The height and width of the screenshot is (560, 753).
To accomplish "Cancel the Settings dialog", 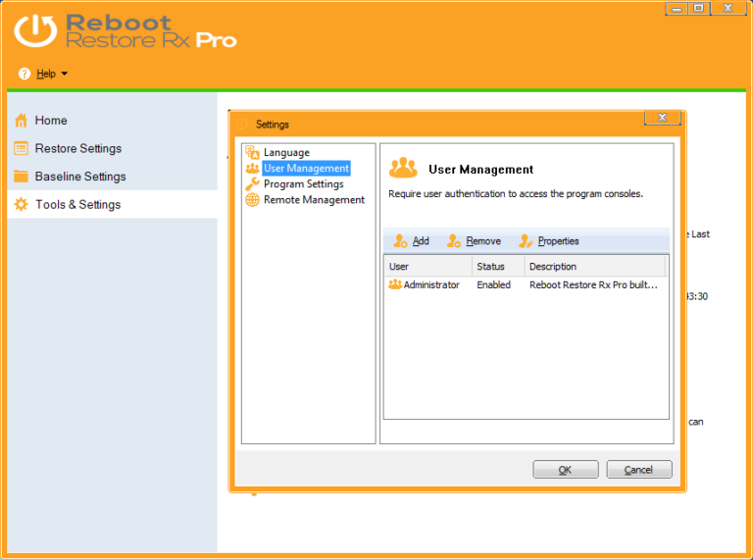I will [x=638, y=469].
